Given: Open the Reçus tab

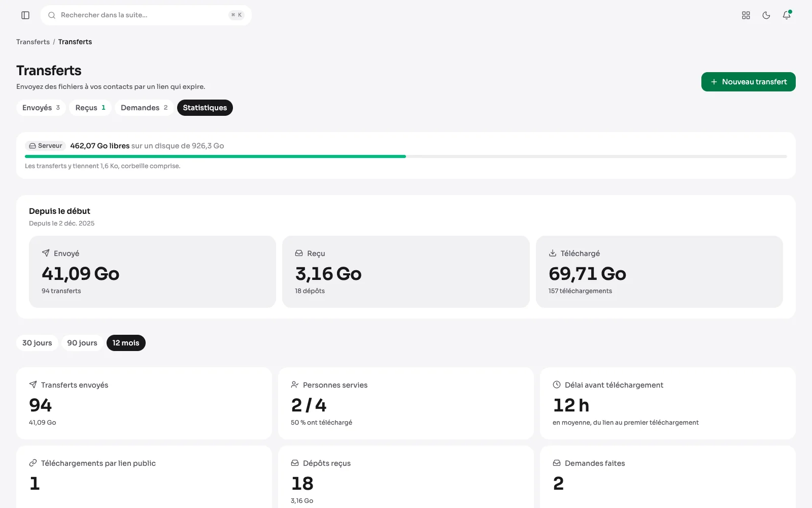Looking at the screenshot, I should tap(90, 108).
